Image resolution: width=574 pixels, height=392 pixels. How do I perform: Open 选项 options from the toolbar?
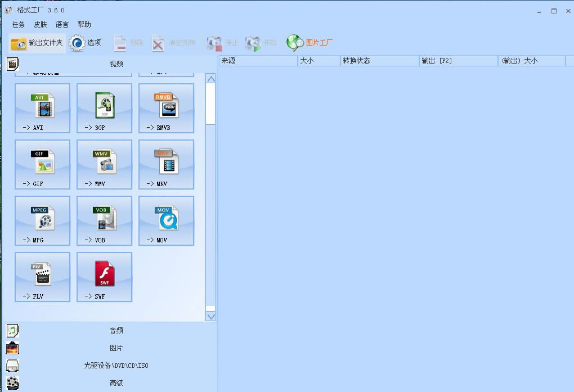pyautogui.click(x=86, y=43)
